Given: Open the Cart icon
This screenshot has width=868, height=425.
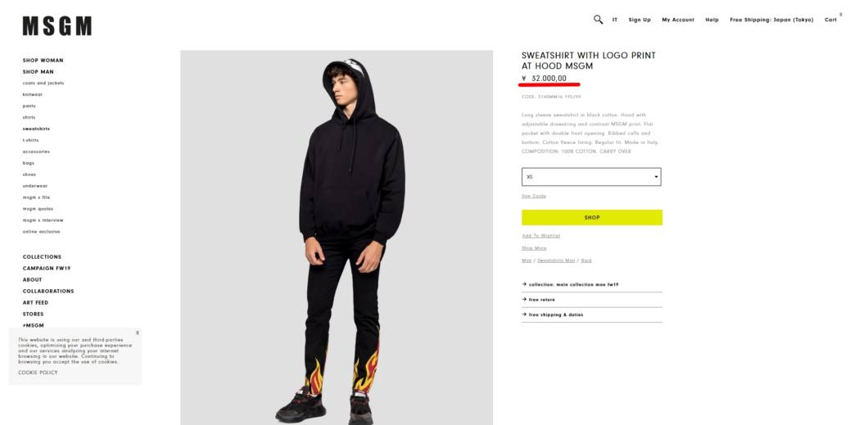Looking at the screenshot, I should pos(831,20).
